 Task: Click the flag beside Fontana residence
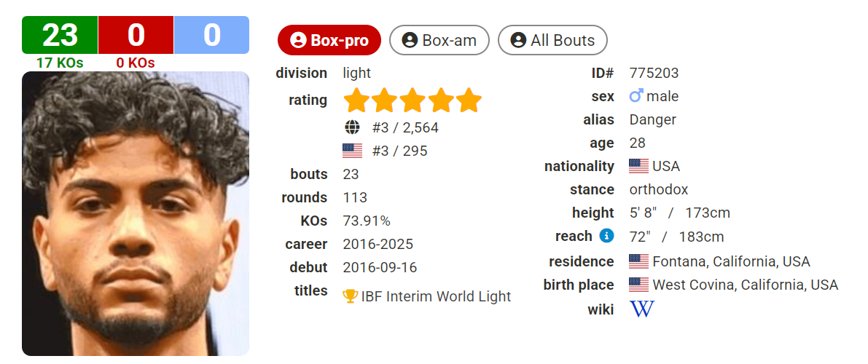click(638, 261)
